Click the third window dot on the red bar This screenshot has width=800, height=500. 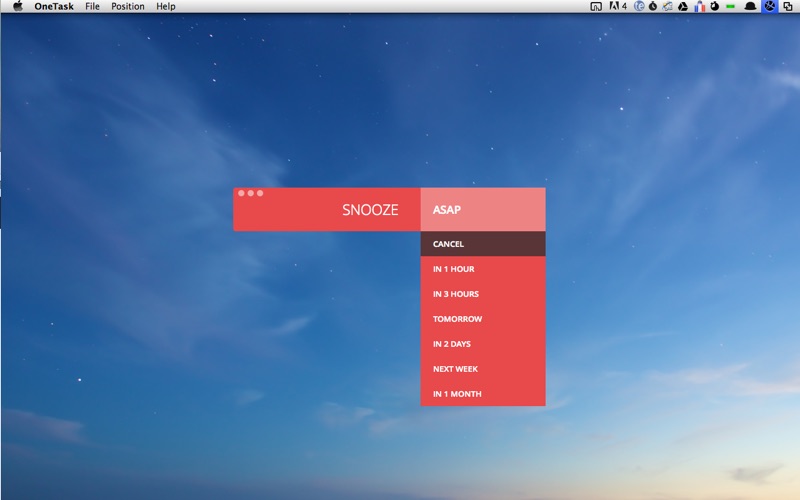tap(260, 193)
